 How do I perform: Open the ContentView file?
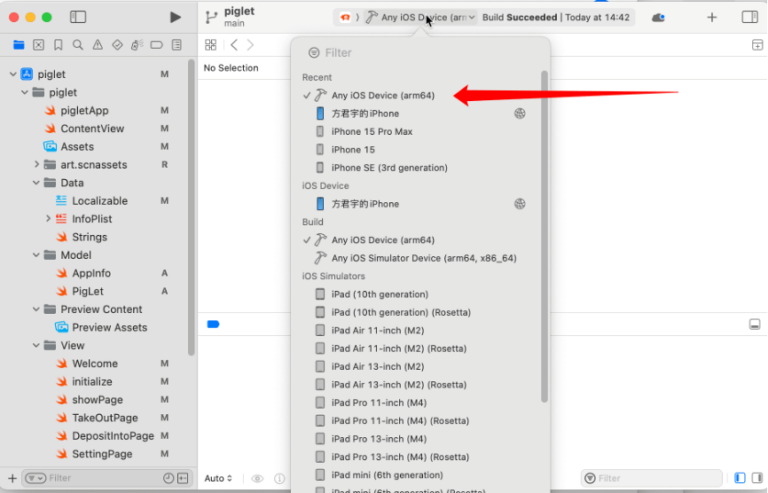click(x=92, y=129)
